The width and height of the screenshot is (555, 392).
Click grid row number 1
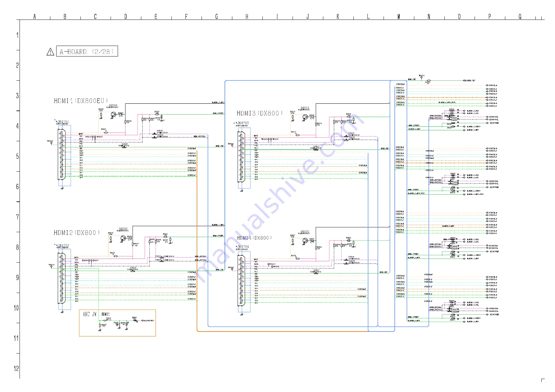[x=18, y=35]
